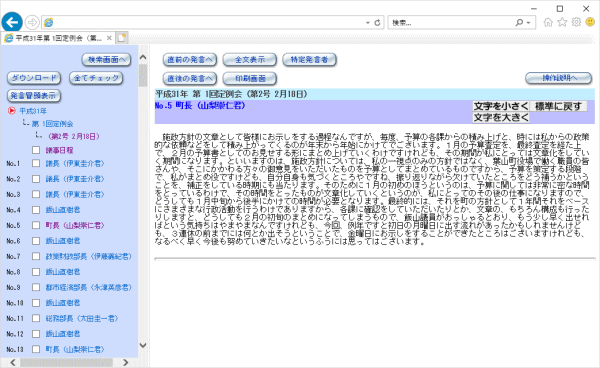
Task: Check the No.5 町長 checkbox
Action: [36, 225]
